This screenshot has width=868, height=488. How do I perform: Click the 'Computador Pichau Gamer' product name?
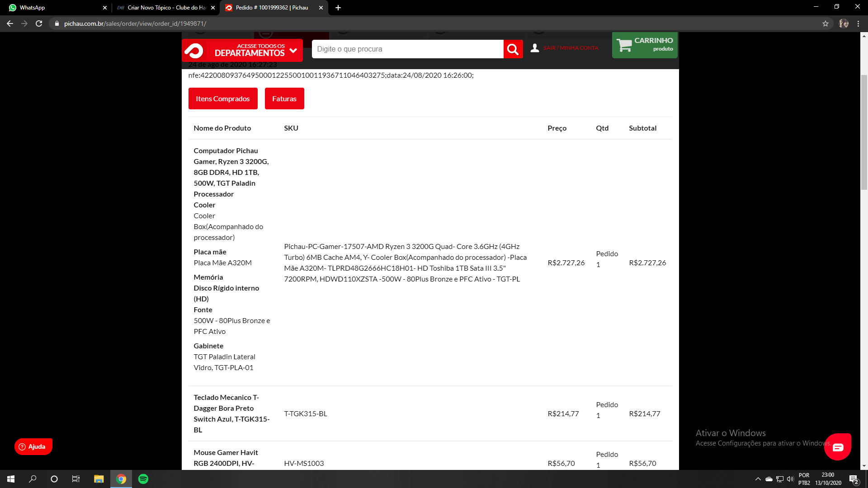point(231,167)
